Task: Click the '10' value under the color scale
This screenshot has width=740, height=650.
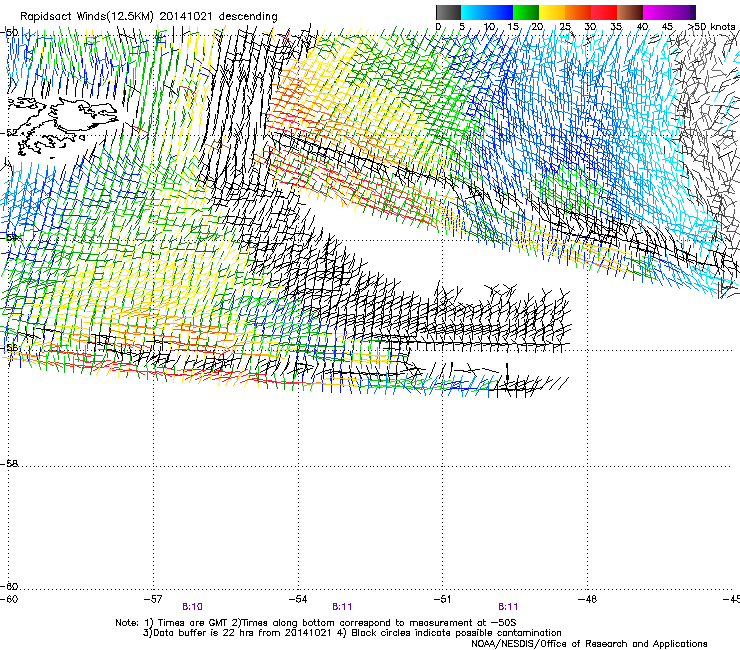Action: (x=489, y=27)
